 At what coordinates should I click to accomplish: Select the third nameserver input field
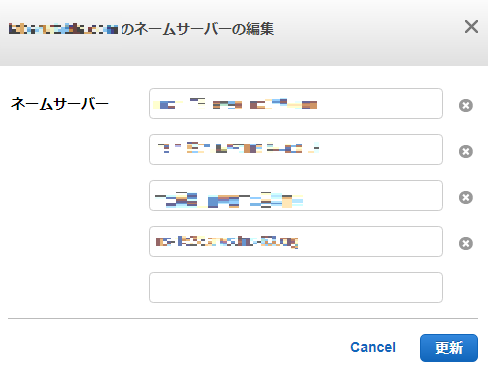296,196
